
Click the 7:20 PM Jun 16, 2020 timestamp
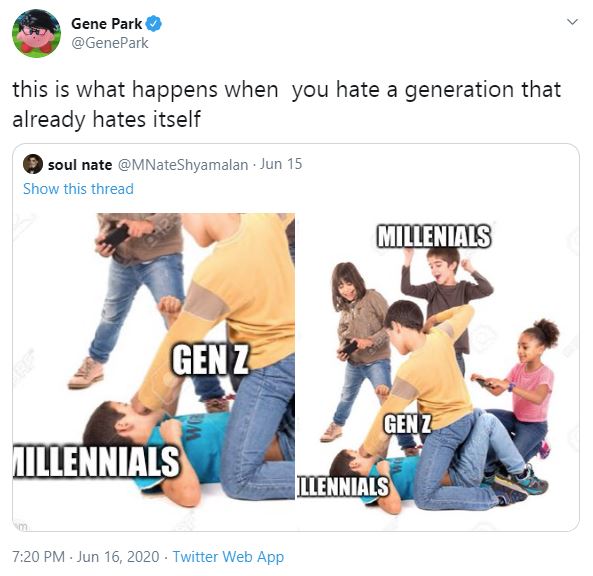coord(86,557)
